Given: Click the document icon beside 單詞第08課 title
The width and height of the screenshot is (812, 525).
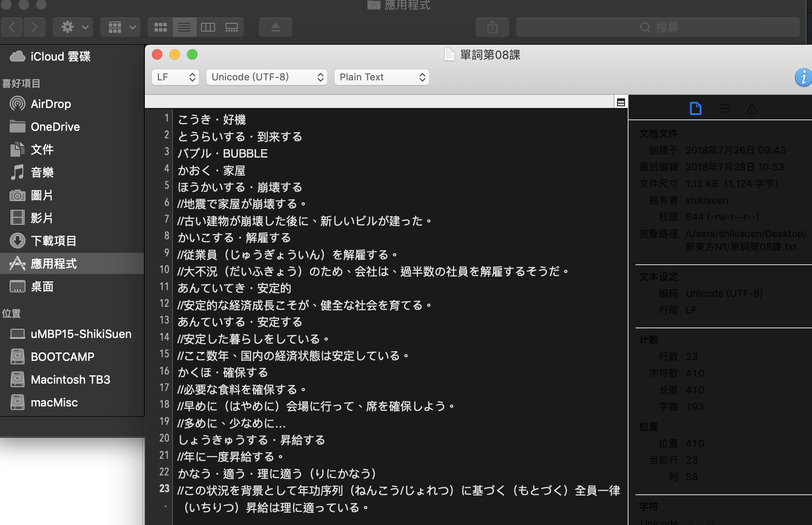Looking at the screenshot, I should point(449,54).
